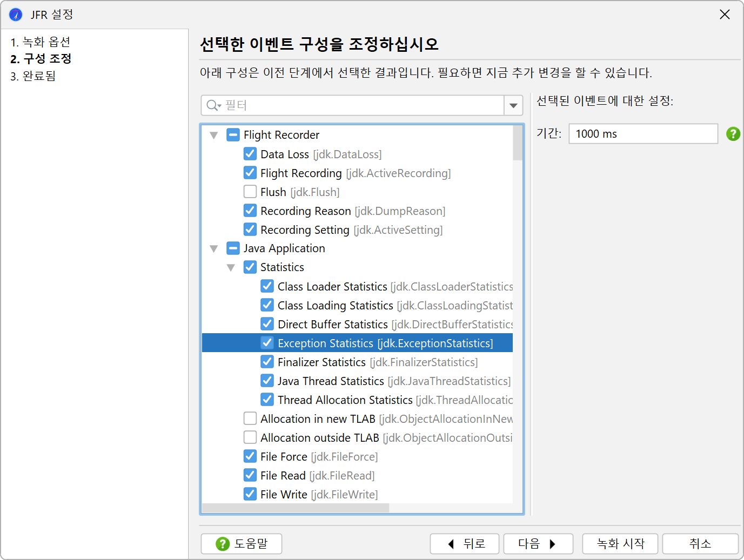Uncheck the Recording Reason checkbox
744x560 pixels.
[x=250, y=211]
